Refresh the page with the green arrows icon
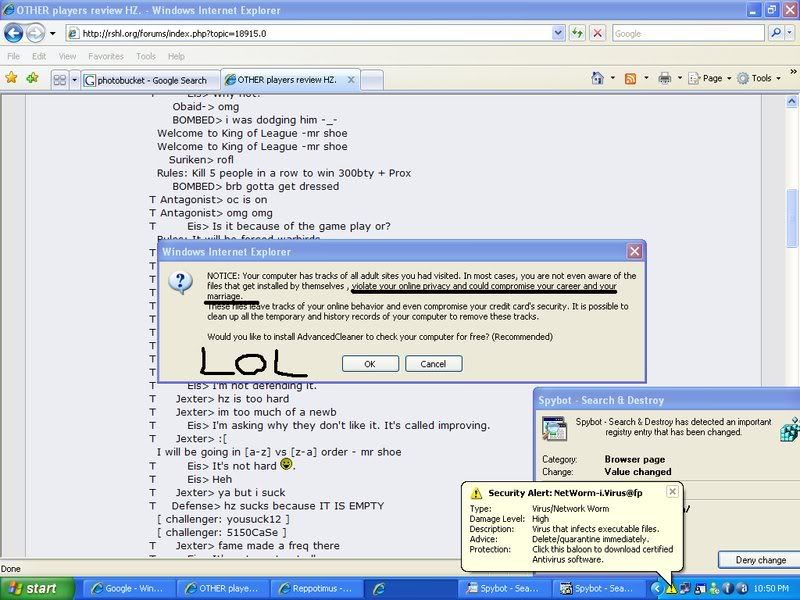Viewport: 800px width, 600px height. [x=577, y=34]
